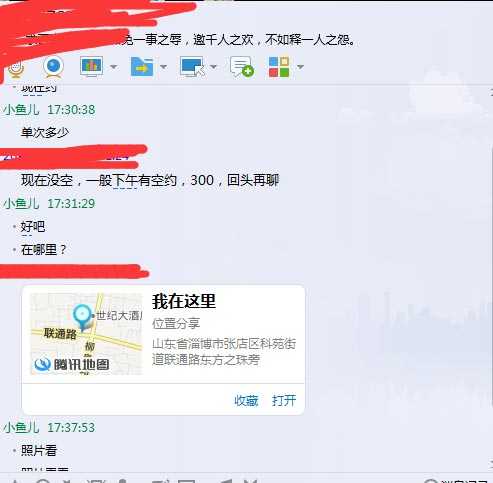Click sender name 小鱼儿 at 17:37:53
Viewport: 493px width, 483px height.
pos(21,427)
